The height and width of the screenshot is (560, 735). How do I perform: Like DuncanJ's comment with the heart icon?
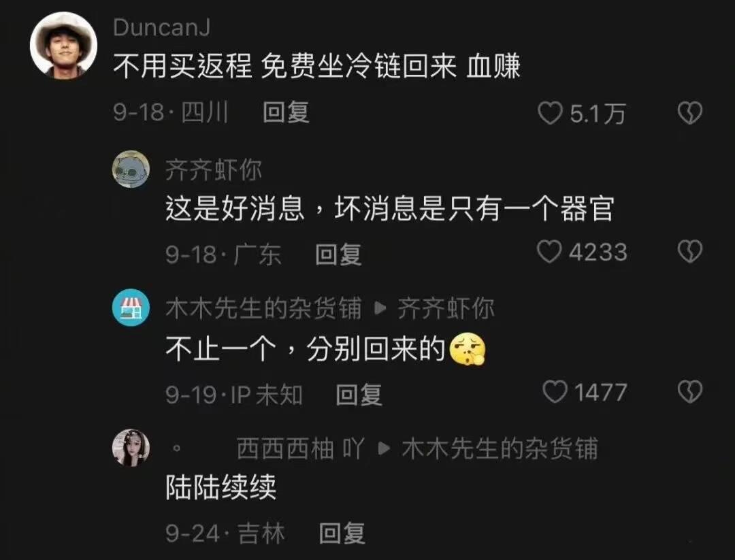click(x=549, y=114)
